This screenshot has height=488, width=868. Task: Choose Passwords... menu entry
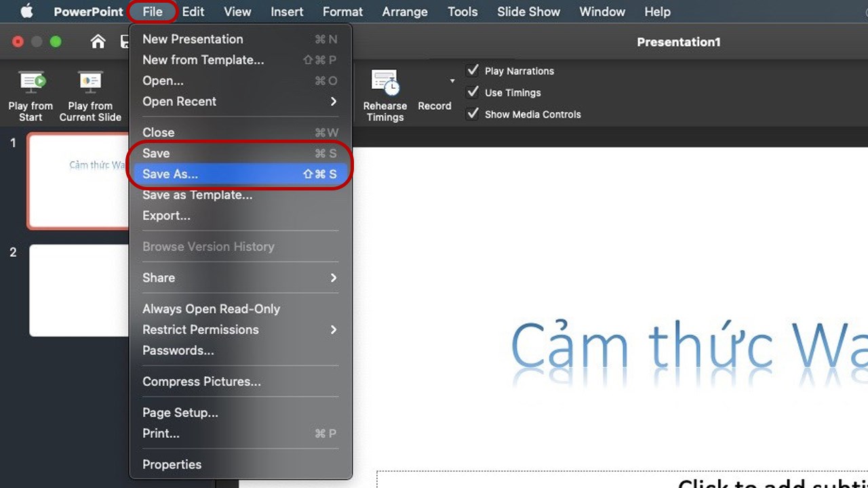pyautogui.click(x=241, y=350)
